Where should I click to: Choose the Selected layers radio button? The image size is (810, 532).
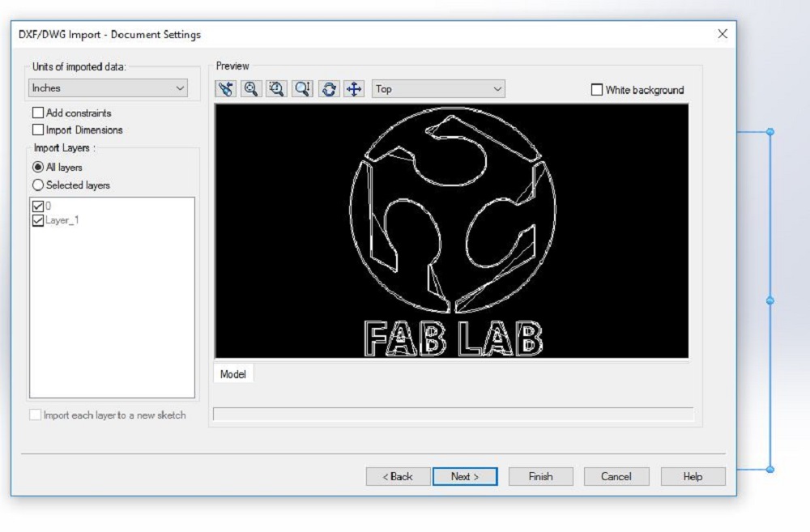(x=38, y=185)
